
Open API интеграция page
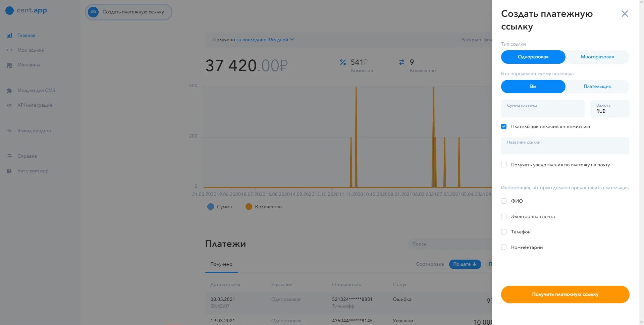tap(35, 105)
